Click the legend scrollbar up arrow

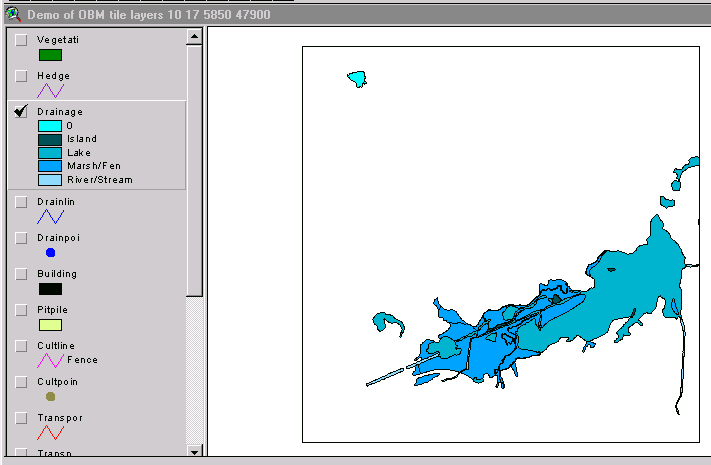[x=194, y=36]
